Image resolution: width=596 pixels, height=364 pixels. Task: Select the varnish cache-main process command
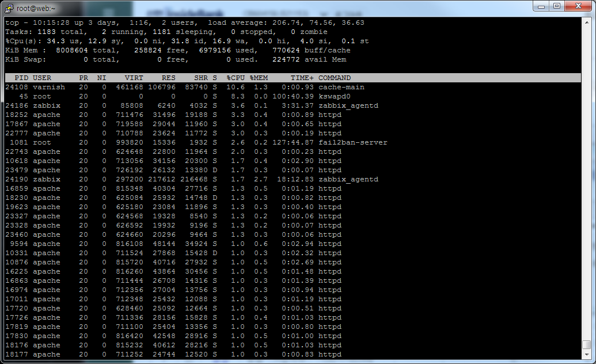point(341,87)
